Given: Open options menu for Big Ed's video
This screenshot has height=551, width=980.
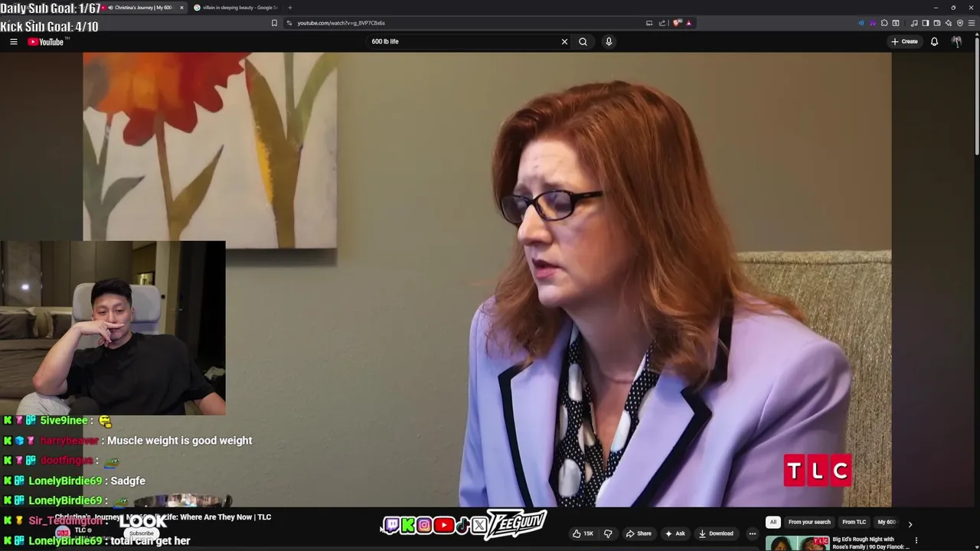Looking at the screenshot, I should (x=916, y=540).
